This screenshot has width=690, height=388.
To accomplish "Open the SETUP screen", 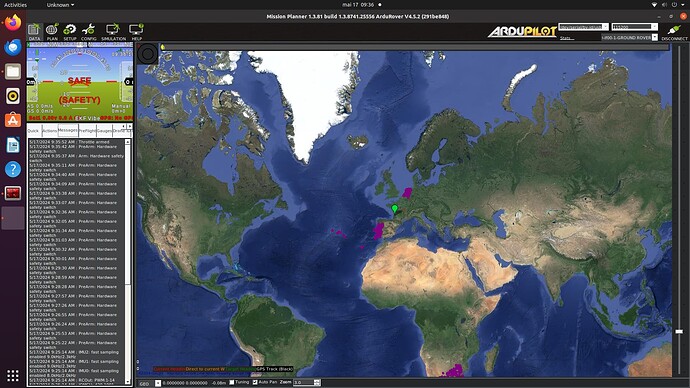I will coord(70,32).
